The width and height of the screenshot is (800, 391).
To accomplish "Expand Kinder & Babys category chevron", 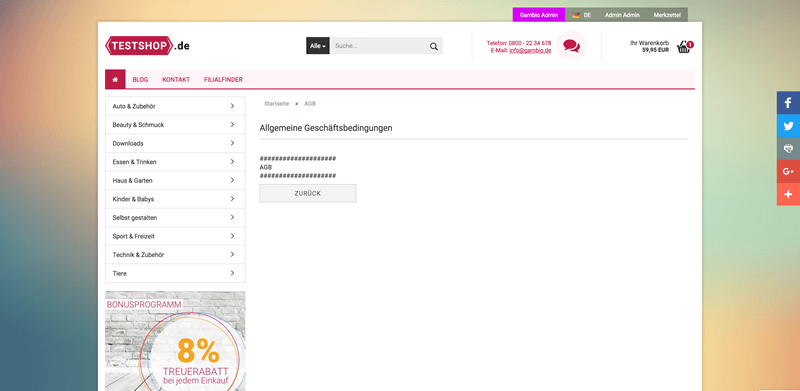I will pos(232,199).
